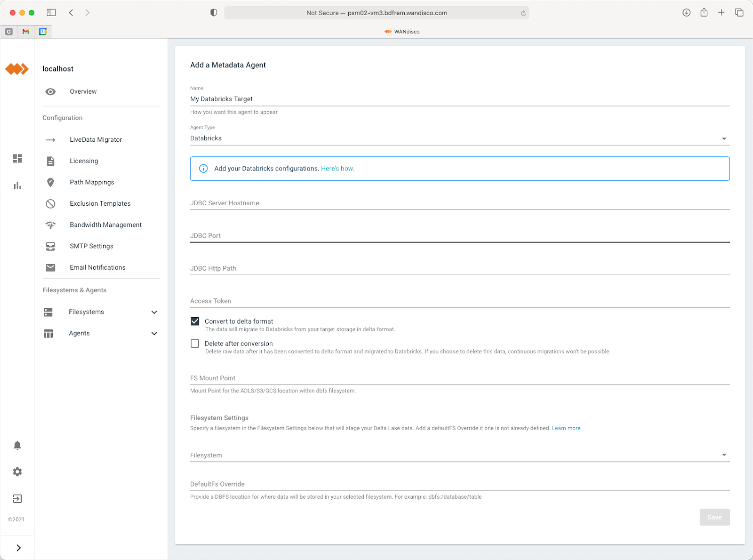
Task: Uncheck Convert to delta format
Action: 195,321
